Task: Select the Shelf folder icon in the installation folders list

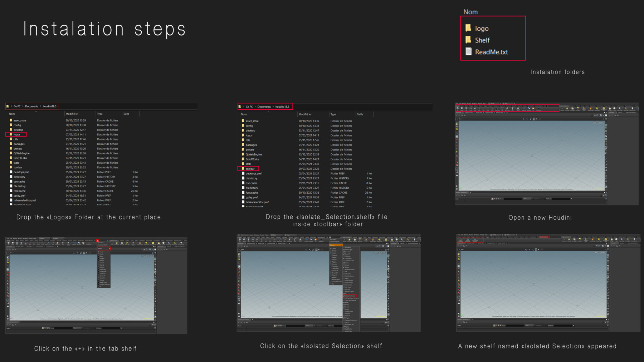Action: (468, 40)
